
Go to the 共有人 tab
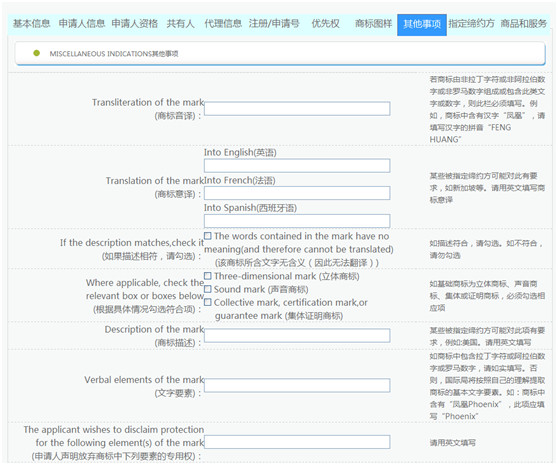pyautogui.click(x=180, y=23)
